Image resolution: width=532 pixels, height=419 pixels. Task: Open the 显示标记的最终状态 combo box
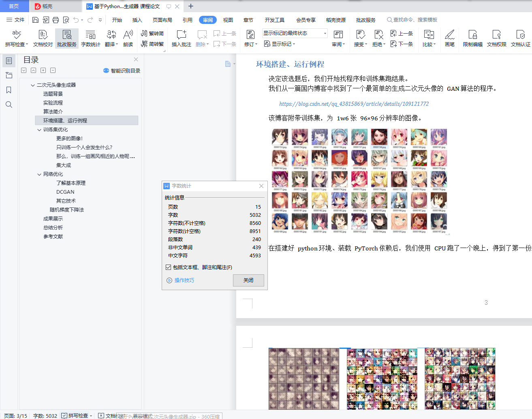point(295,33)
